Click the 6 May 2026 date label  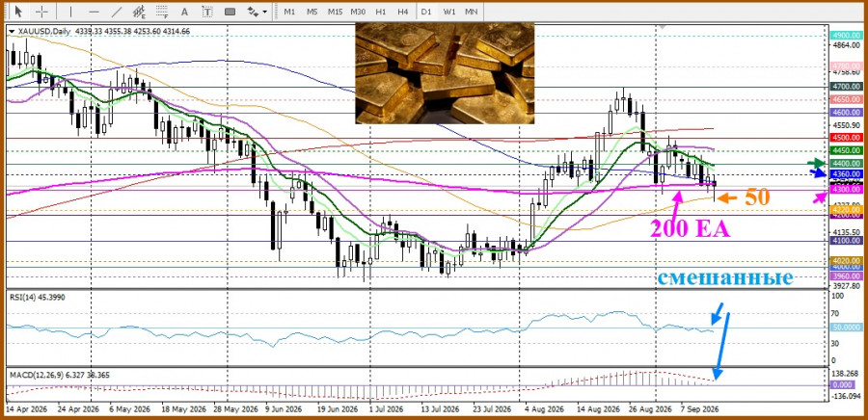tap(129, 410)
